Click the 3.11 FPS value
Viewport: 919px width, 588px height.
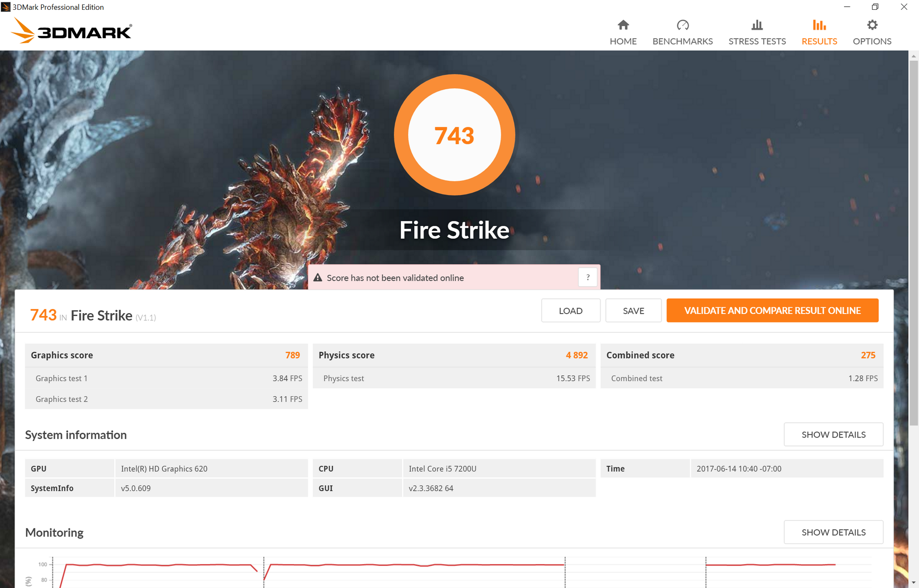point(287,399)
